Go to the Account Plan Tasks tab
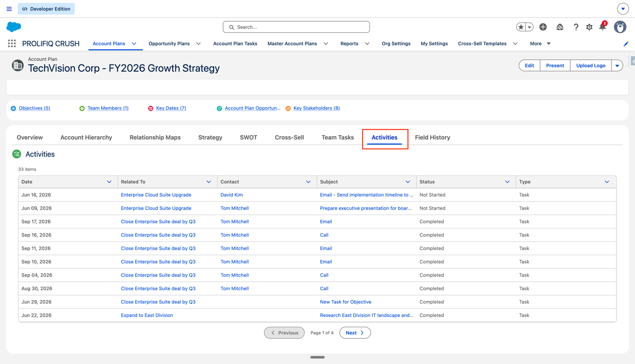 [235, 44]
